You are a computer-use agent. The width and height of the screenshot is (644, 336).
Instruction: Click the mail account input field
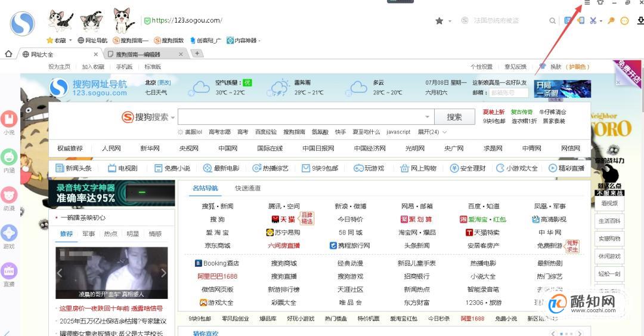coord(509,93)
